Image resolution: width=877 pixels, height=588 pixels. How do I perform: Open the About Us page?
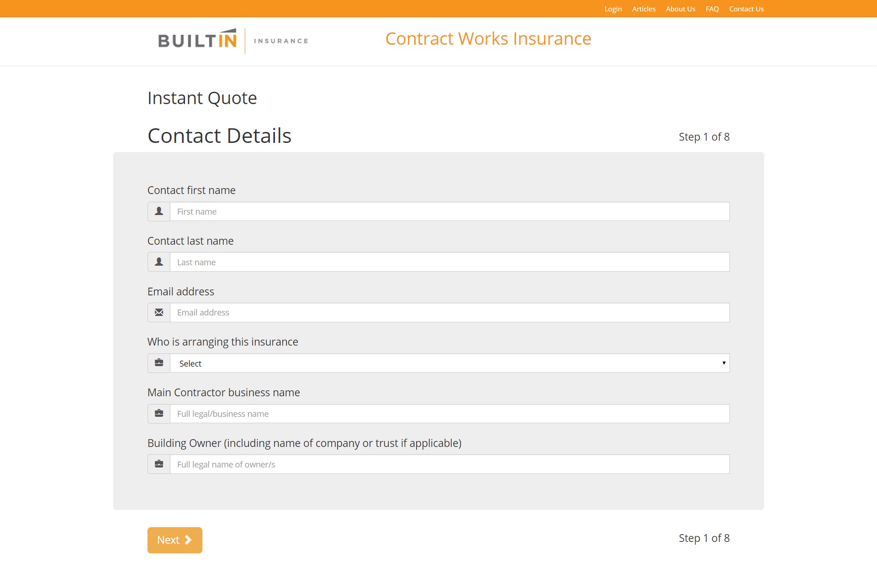[x=680, y=9]
